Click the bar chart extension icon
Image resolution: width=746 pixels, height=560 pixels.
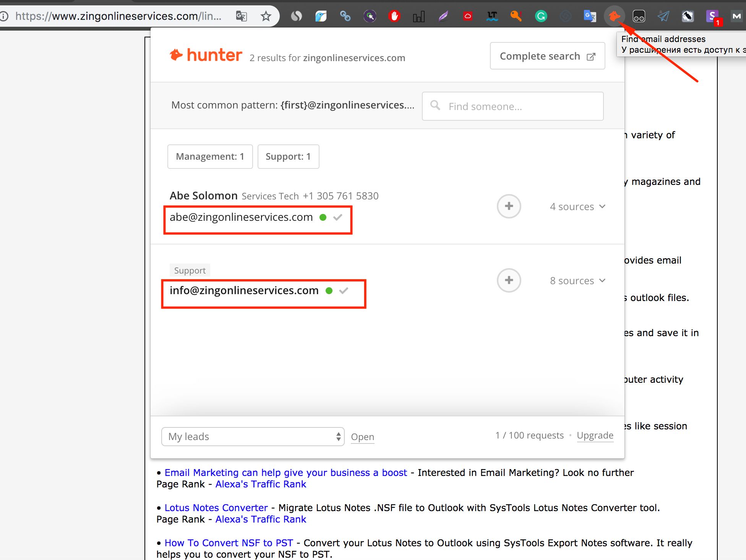[419, 16]
